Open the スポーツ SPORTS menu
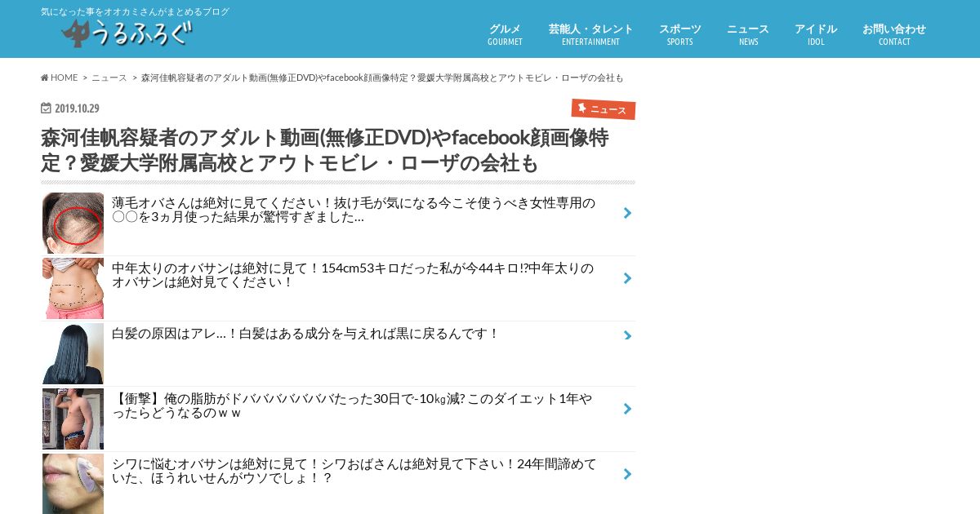Image resolution: width=980 pixels, height=514 pixels. coord(679,34)
